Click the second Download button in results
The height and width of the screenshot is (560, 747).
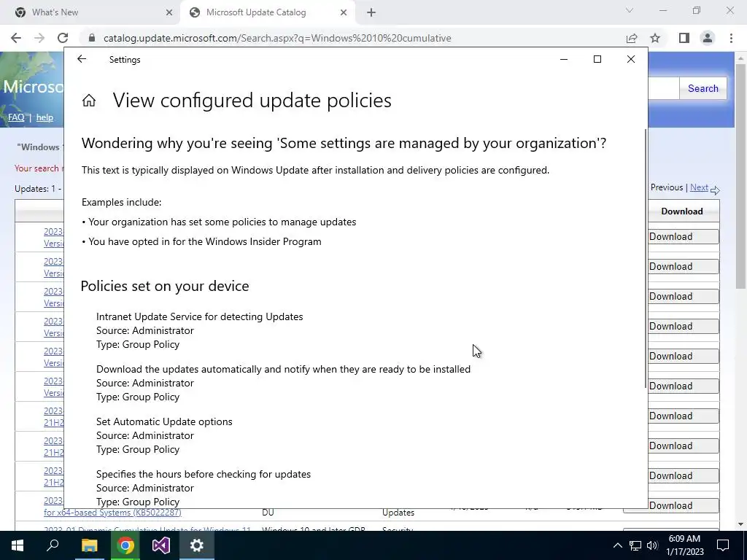(x=683, y=267)
